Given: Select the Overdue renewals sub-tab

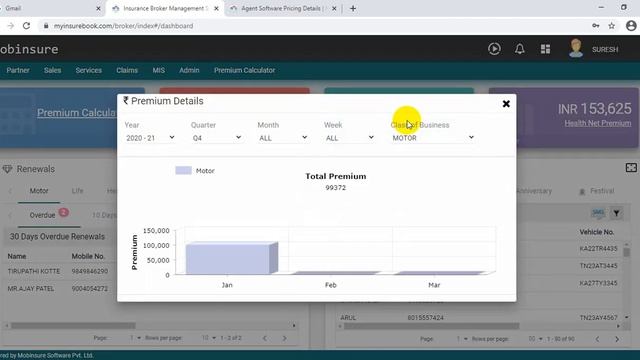Looking at the screenshot, I should coord(42,215).
